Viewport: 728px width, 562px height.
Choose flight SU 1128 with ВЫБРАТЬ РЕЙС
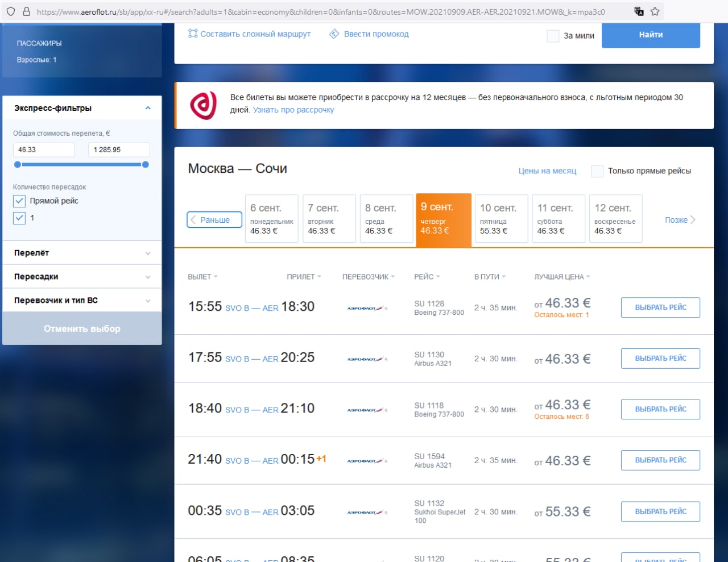coord(660,307)
